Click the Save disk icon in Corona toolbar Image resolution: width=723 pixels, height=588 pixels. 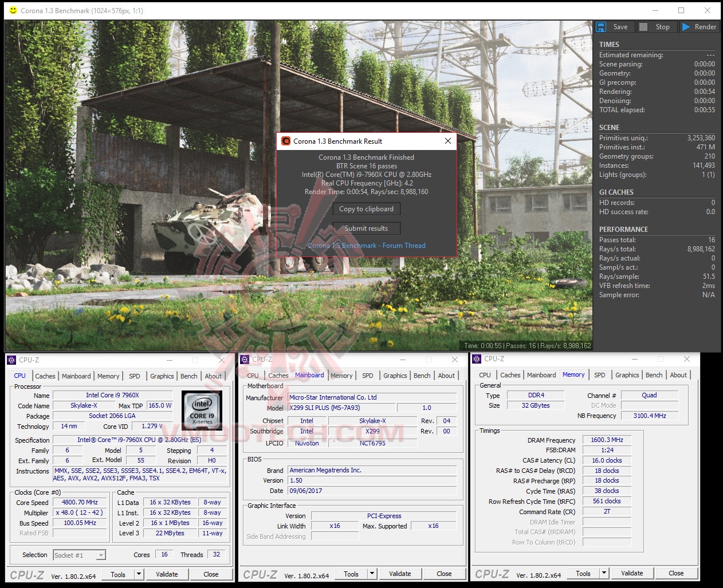600,27
